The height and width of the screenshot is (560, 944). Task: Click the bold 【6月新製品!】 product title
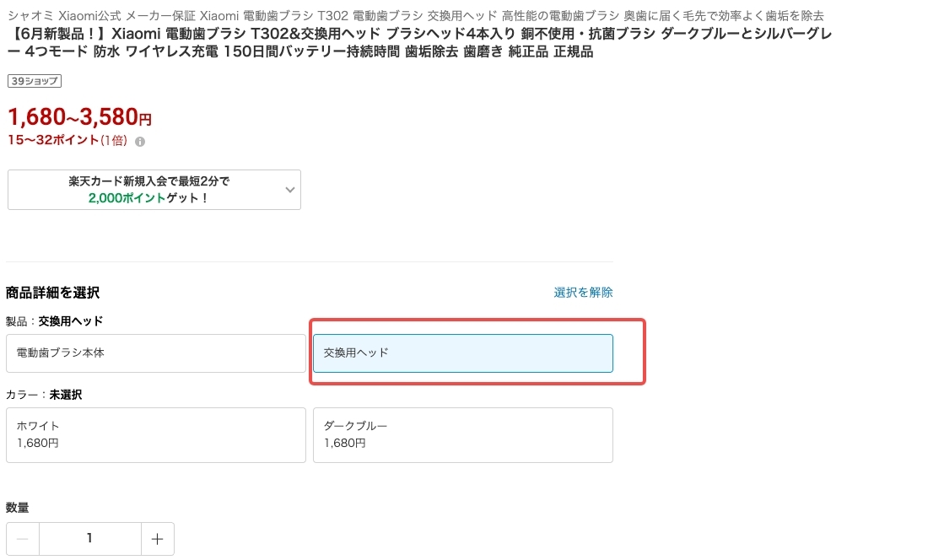click(419, 43)
